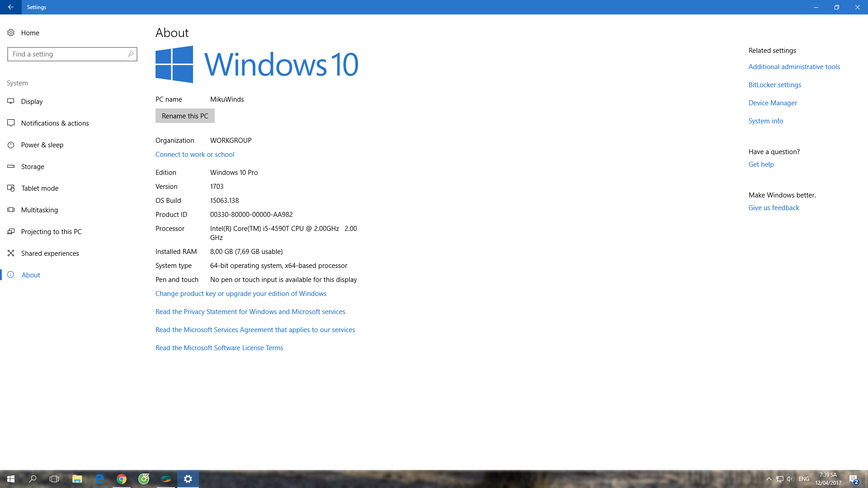
Task: Click the Rename this PC button
Action: tap(185, 116)
